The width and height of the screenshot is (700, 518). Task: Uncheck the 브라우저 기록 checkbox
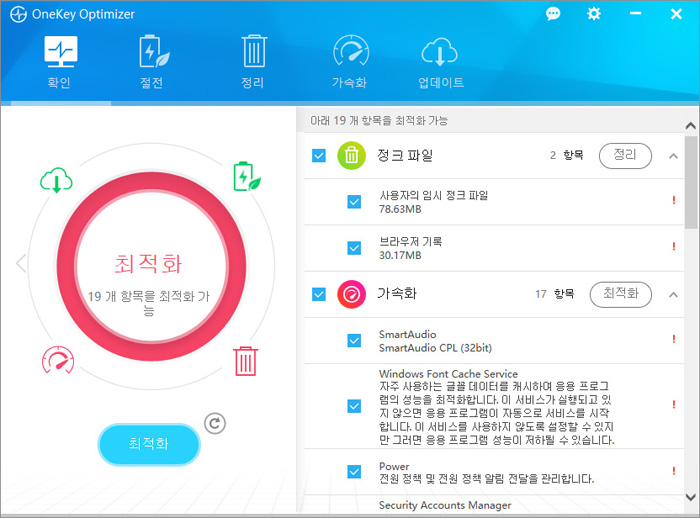pyautogui.click(x=354, y=248)
